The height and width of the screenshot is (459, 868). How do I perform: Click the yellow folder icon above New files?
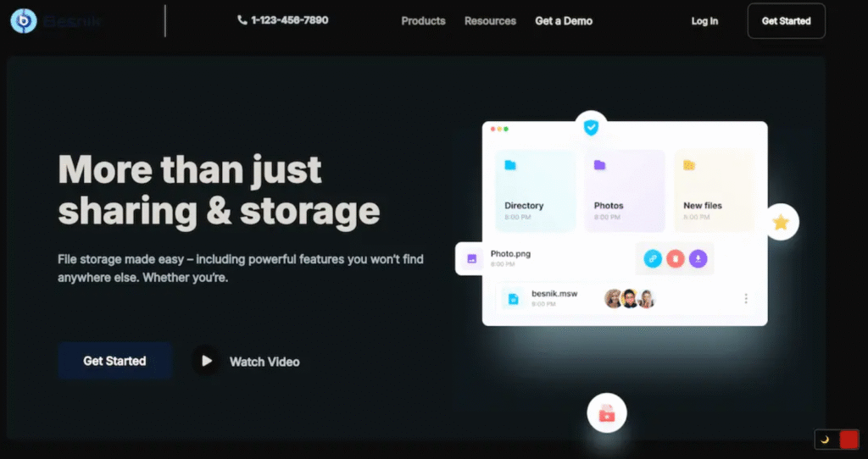[x=689, y=165]
